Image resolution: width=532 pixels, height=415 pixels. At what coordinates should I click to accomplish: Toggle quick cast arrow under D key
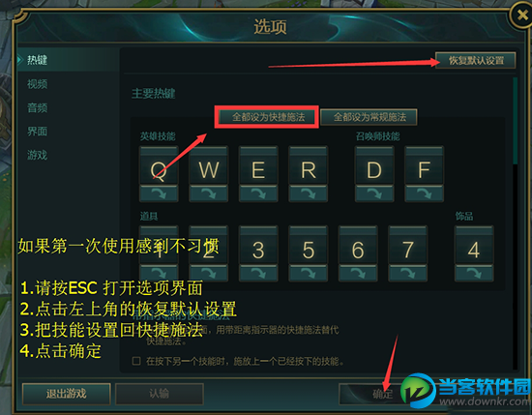(x=374, y=193)
